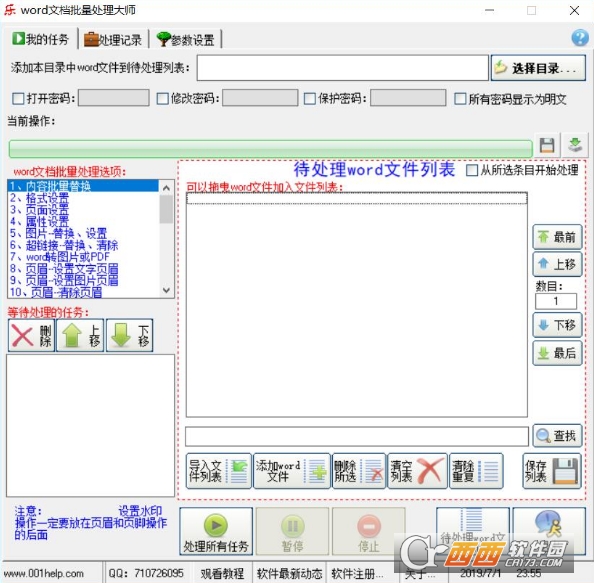The image size is (594, 583).
Task: Open the 参数设置 tab
Action: [x=186, y=39]
